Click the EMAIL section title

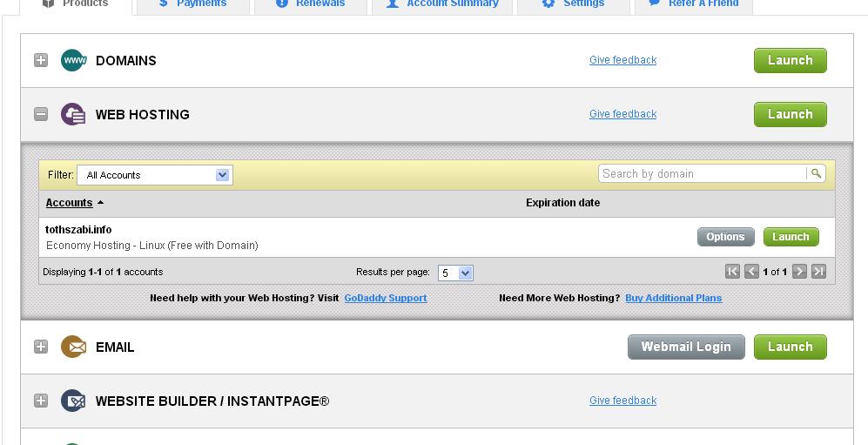point(115,347)
